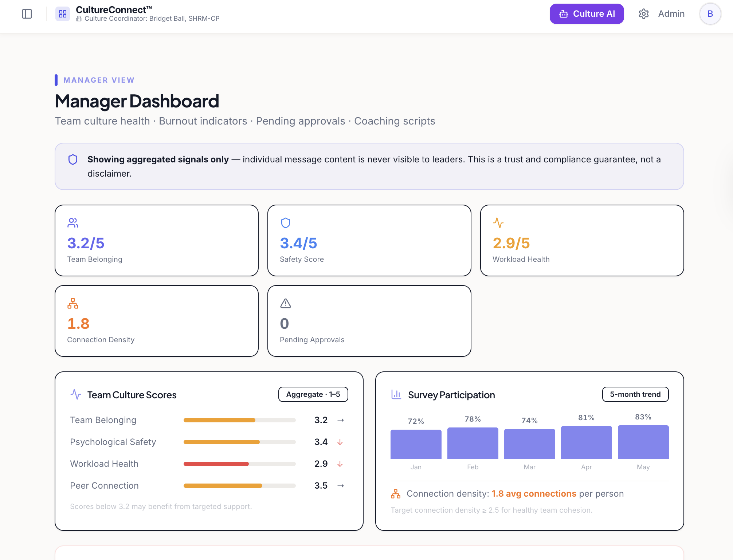
Task: Open the Team Belonging 3.2/5 card
Action: click(x=157, y=240)
